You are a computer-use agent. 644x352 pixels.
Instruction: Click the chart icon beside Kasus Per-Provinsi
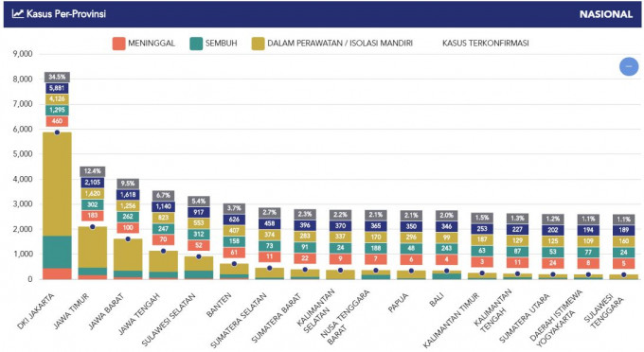pos(18,13)
